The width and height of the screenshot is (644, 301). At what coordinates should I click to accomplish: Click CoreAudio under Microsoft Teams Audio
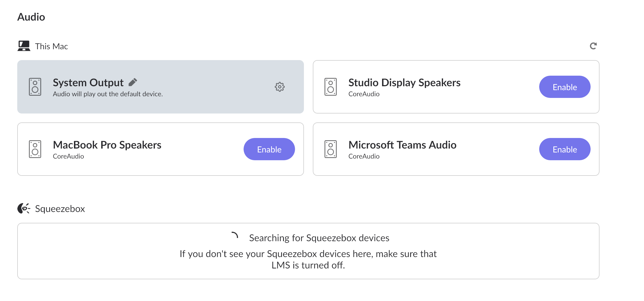(x=364, y=156)
